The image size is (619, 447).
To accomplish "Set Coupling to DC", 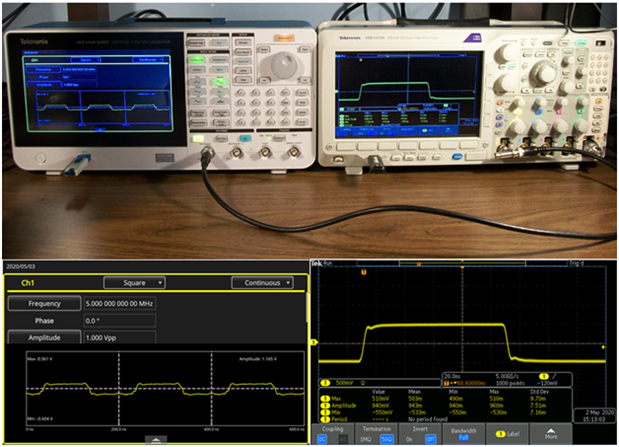I will pos(322,439).
